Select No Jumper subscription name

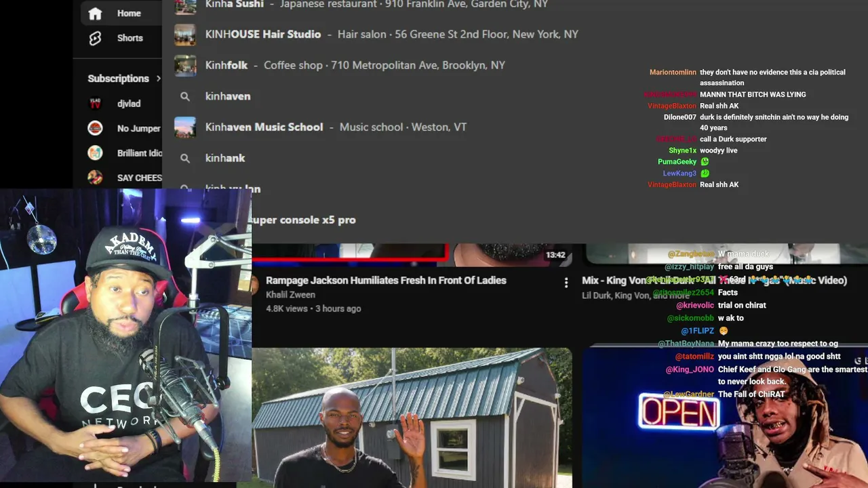139,128
